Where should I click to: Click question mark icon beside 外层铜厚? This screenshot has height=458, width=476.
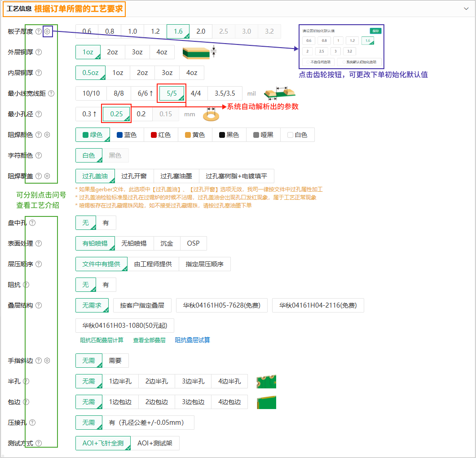(x=39, y=52)
